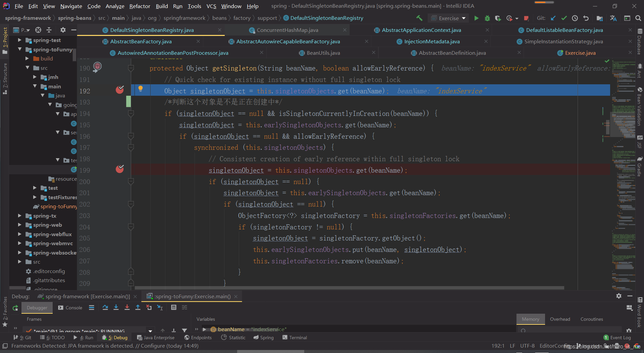Expand the beanName variable in Variables pane

pyautogui.click(x=204, y=329)
